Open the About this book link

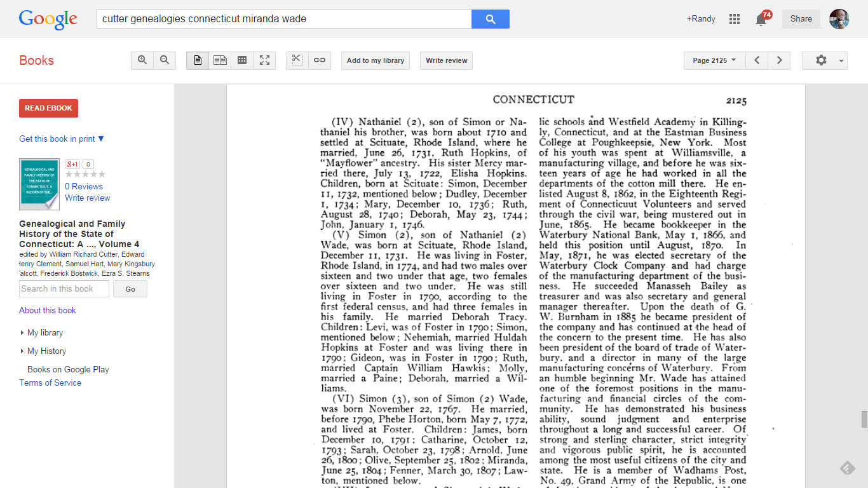tap(47, 310)
